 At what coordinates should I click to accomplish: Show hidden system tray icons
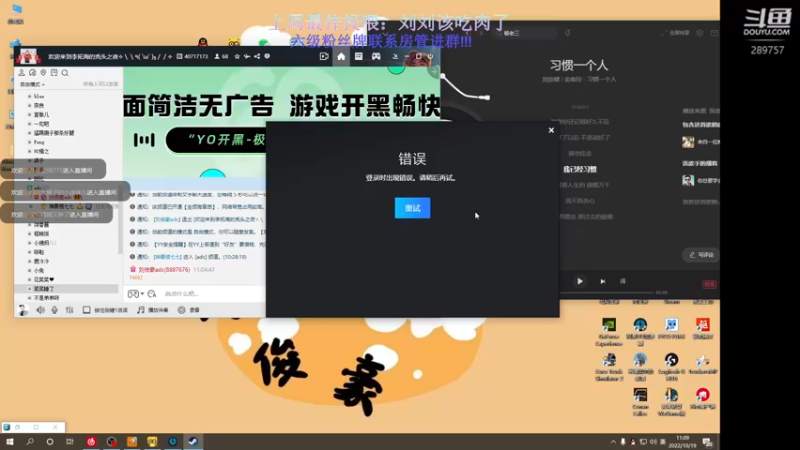pos(613,442)
